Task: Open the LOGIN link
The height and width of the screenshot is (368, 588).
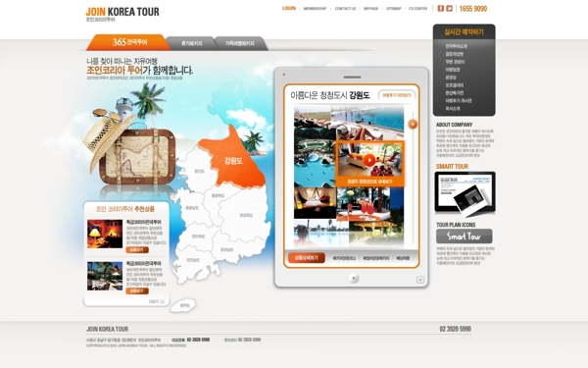Action: (x=289, y=8)
